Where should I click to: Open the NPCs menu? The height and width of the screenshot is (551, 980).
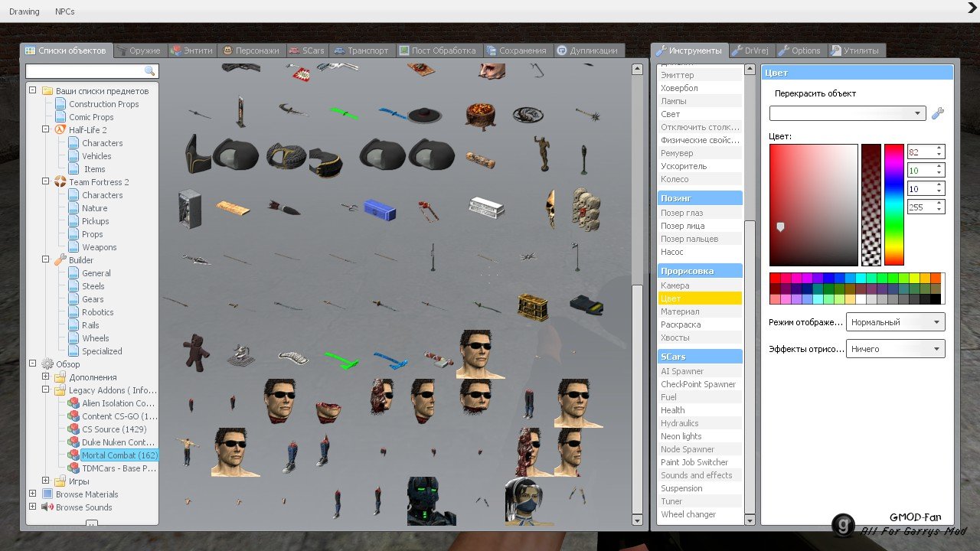[65, 11]
